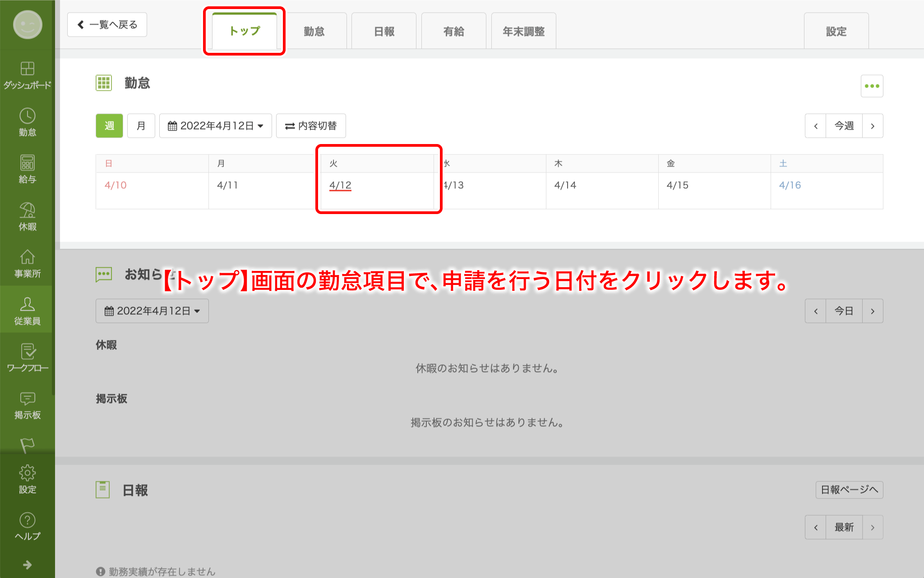924x578 pixels.
Task: Switch attendance view to 月 (month)
Action: 141,126
